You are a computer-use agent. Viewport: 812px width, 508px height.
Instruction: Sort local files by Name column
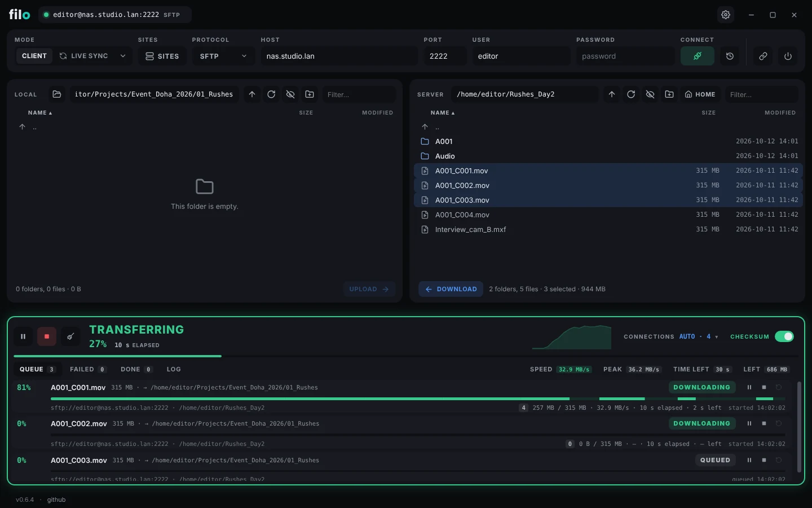[40, 113]
